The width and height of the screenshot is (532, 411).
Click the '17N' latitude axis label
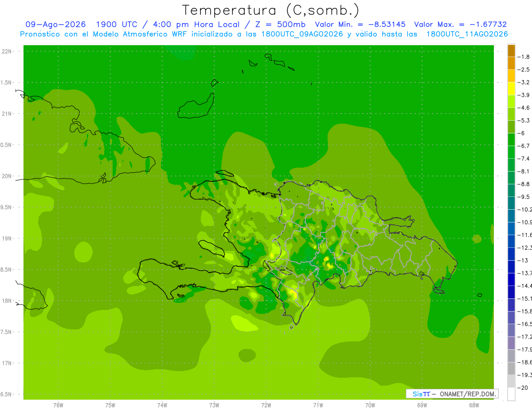(7, 363)
